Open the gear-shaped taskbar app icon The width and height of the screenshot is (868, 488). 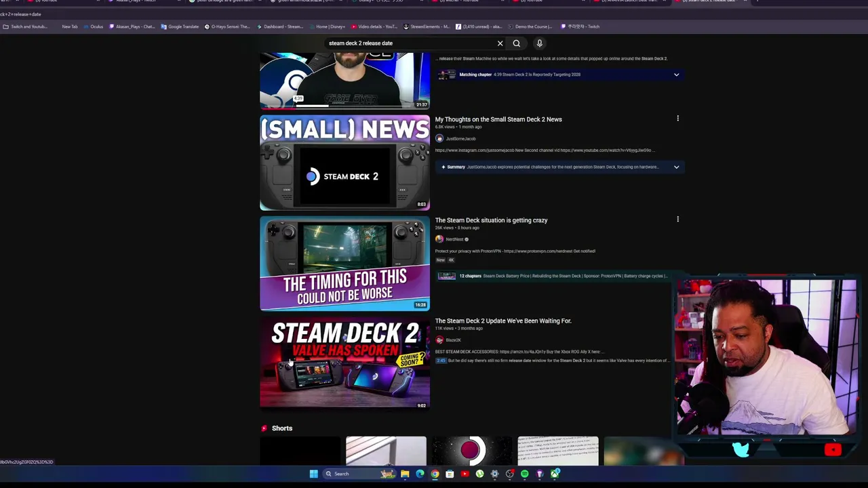[x=494, y=474]
